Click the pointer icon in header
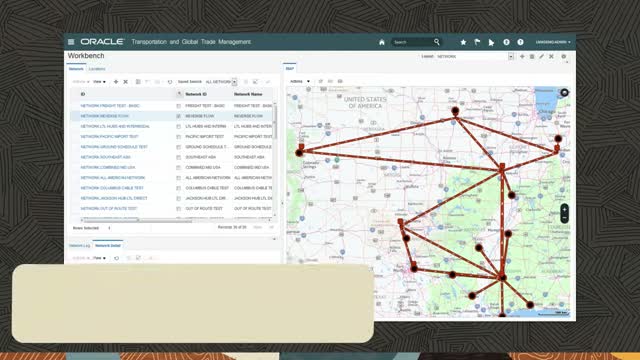640x360 pixels. pyautogui.click(x=491, y=42)
